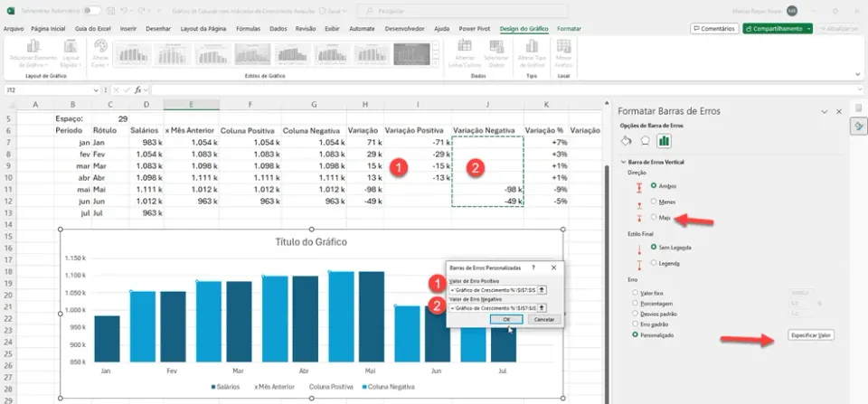Switch to the Fórmulas ribbon tab
The image size is (868, 404).
[248, 29]
